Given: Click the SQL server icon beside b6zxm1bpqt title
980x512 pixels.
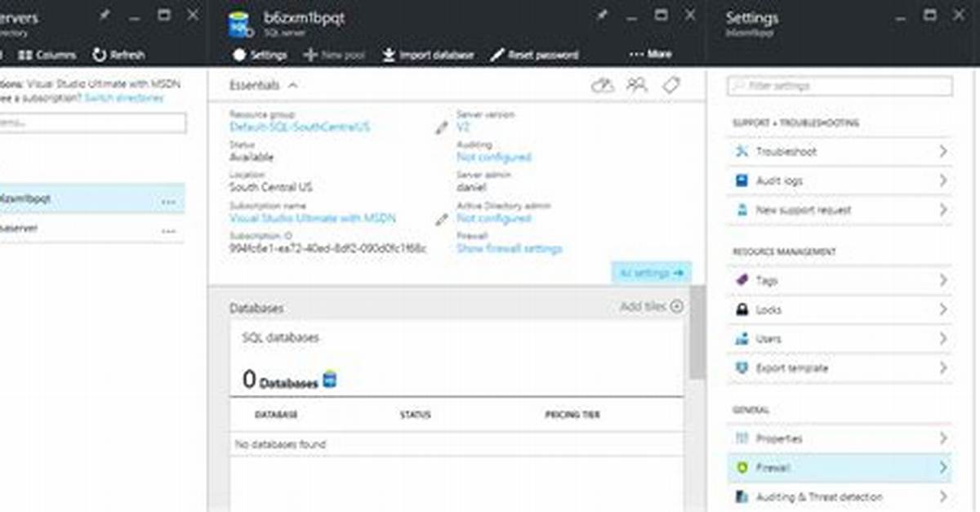Looking at the screenshot, I should [x=240, y=24].
